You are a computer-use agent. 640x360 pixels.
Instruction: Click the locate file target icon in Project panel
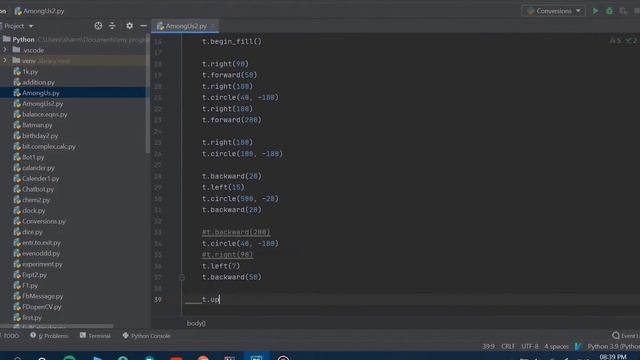point(98,26)
